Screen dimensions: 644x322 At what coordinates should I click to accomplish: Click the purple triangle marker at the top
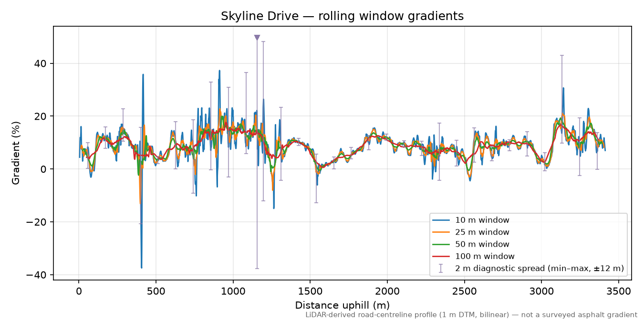coord(257,38)
